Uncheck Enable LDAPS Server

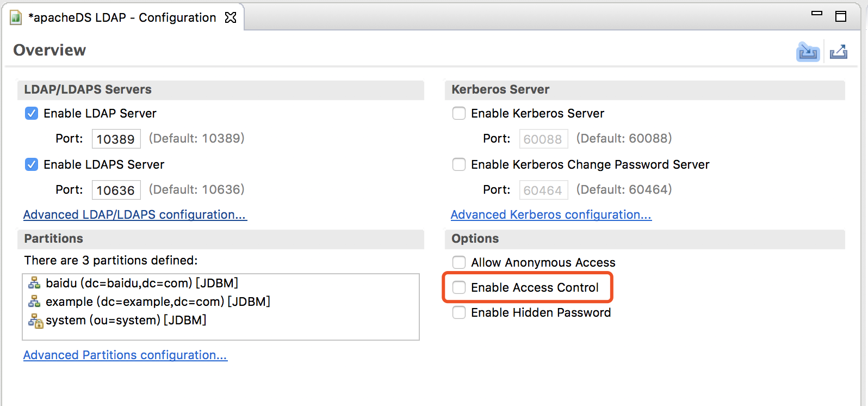31,164
